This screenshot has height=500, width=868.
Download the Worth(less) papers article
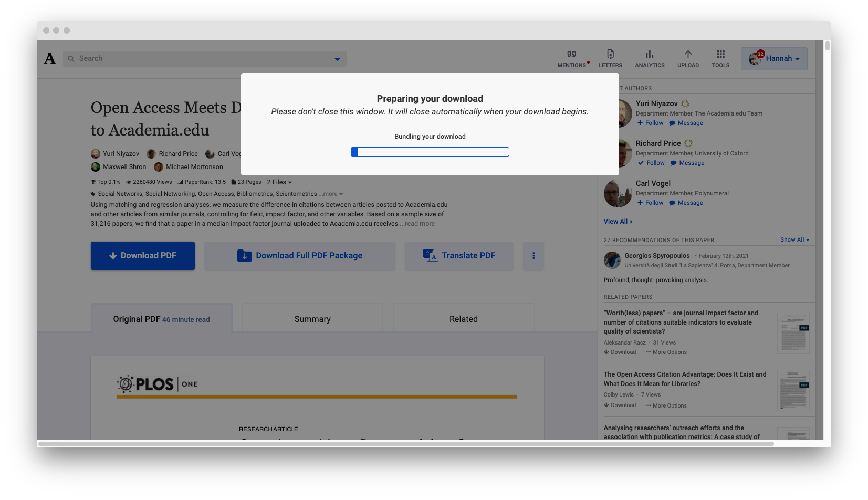coord(620,352)
